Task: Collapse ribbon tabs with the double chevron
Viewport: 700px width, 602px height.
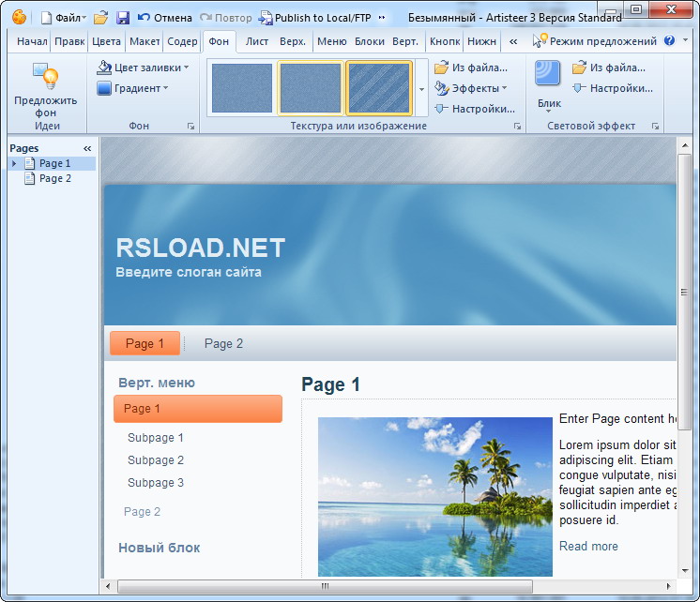Action: 513,41
